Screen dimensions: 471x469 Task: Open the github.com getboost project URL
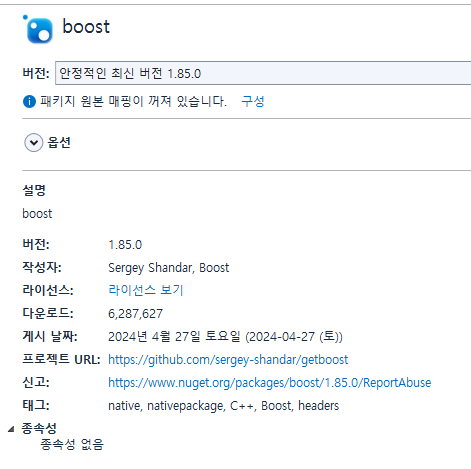click(x=228, y=360)
